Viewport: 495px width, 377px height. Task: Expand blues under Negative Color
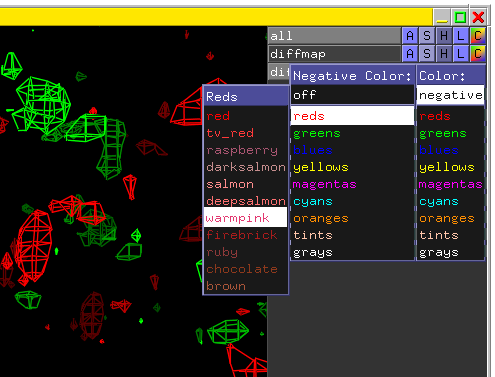[352, 150]
